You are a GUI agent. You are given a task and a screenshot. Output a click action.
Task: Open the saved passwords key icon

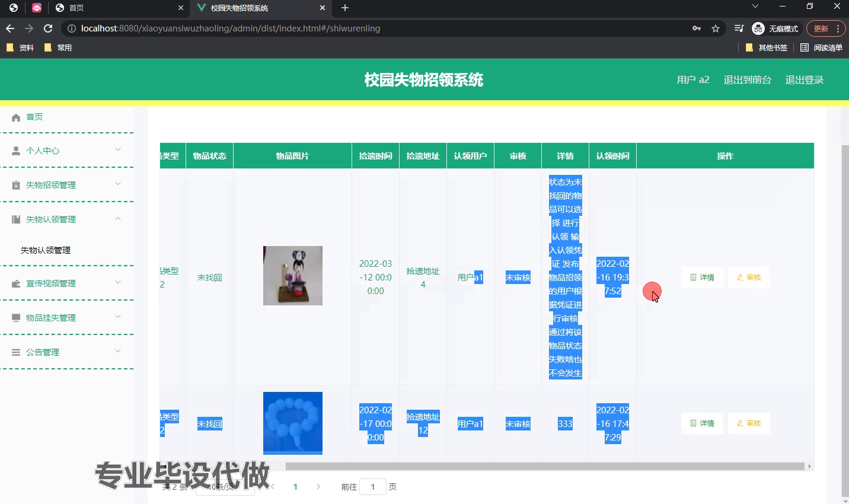pos(697,28)
